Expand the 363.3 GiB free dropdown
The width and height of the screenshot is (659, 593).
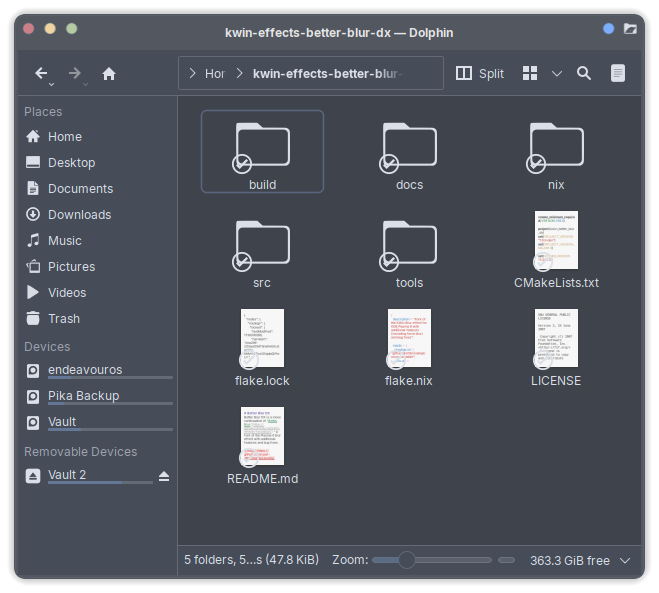click(625, 560)
